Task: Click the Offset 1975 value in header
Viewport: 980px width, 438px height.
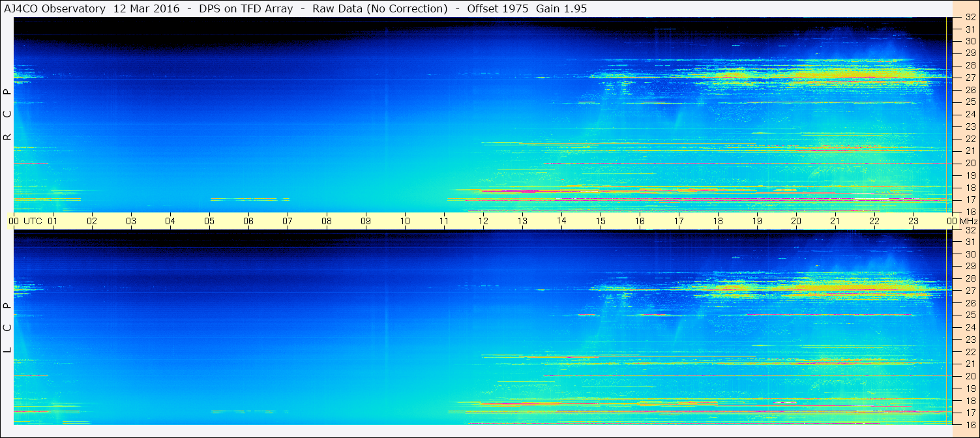Action: pyautogui.click(x=497, y=8)
